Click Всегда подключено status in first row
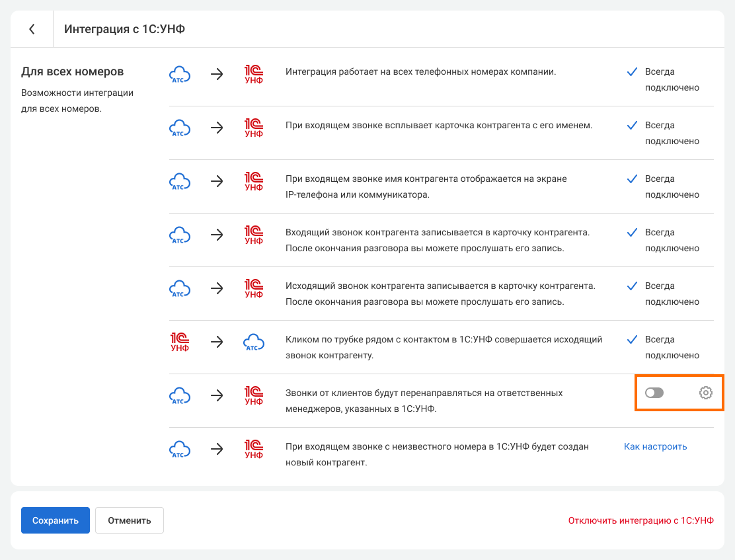 672,79
